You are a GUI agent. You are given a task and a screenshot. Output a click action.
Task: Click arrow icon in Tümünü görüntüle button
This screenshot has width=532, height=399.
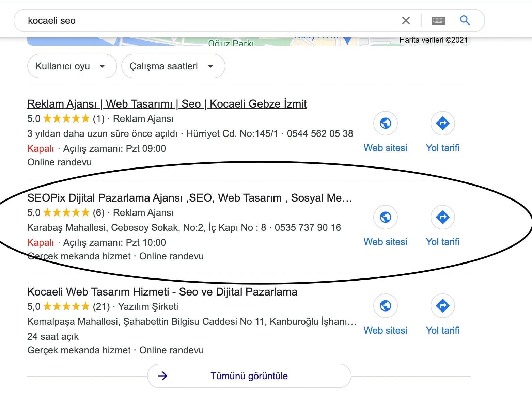point(163,376)
